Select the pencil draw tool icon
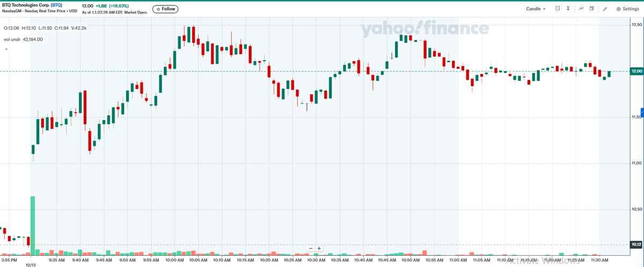 click(x=605, y=9)
